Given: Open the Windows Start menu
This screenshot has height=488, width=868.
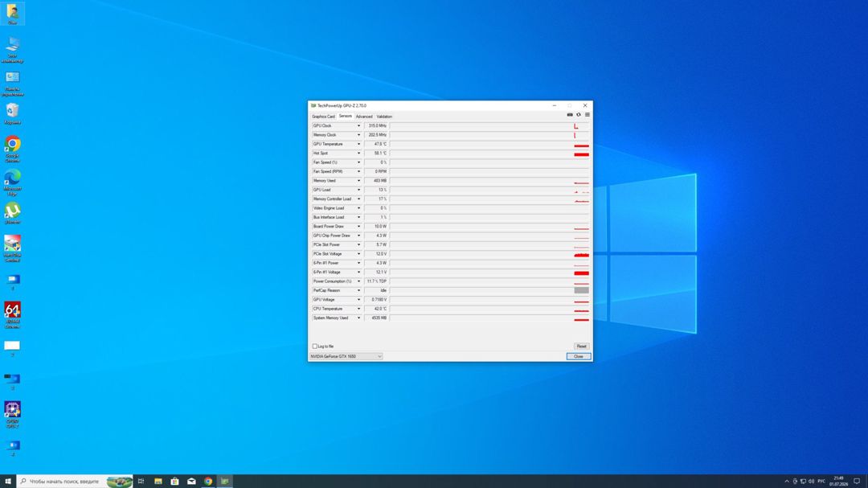Looking at the screenshot, I should [8, 482].
